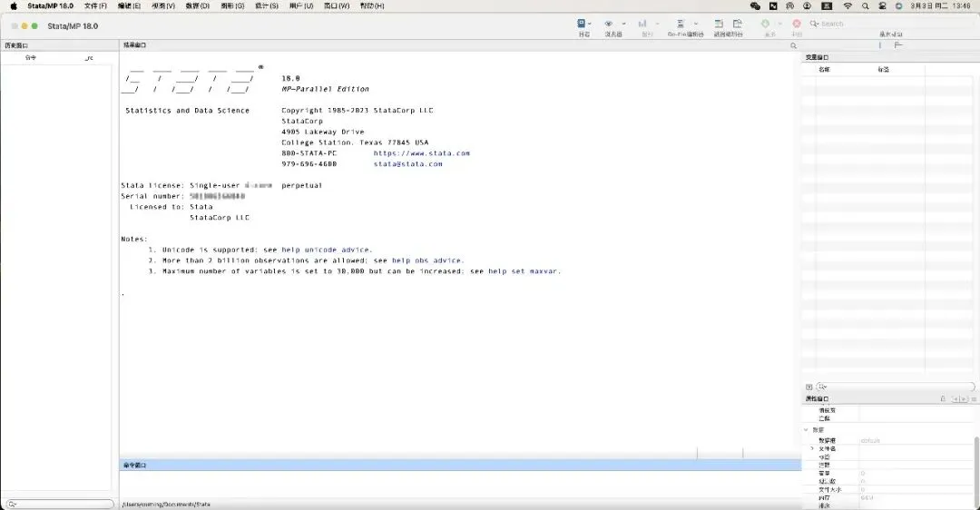Click the Variables window filter search field
Image resolution: width=980 pixels, height=510 pixels.
pos(895,387)
